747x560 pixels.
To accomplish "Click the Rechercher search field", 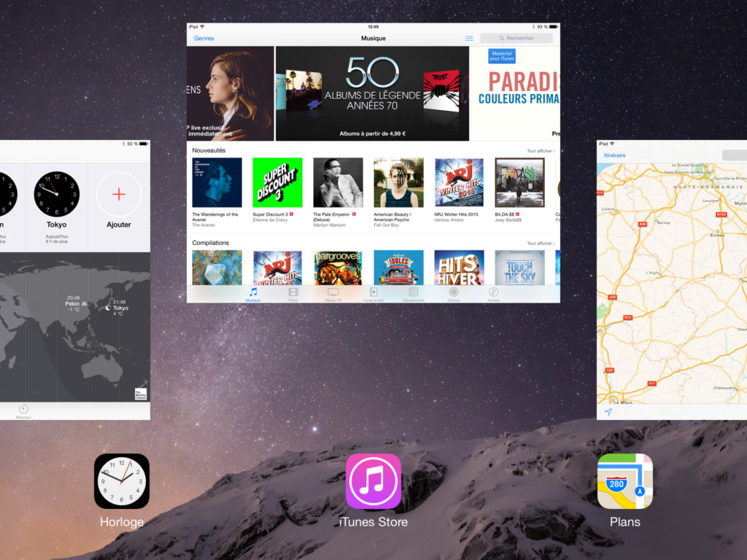I will (x=516, y=38).
